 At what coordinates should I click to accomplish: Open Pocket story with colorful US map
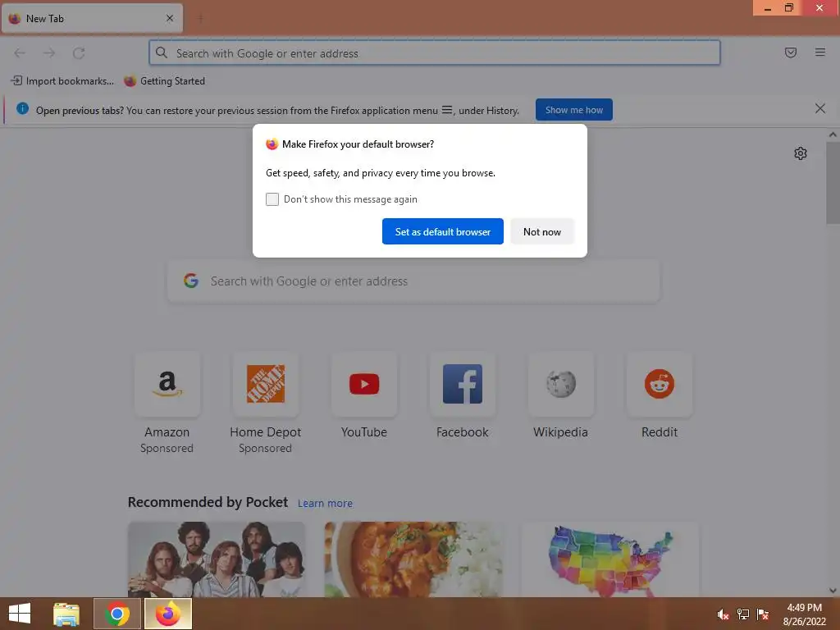610,559
